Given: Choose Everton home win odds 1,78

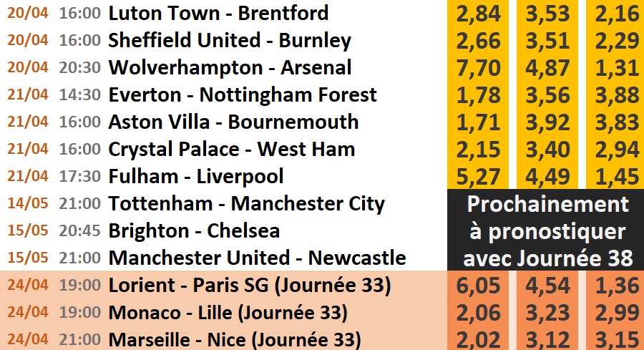Looking at the screenshot, I should (x=479, y=94).
